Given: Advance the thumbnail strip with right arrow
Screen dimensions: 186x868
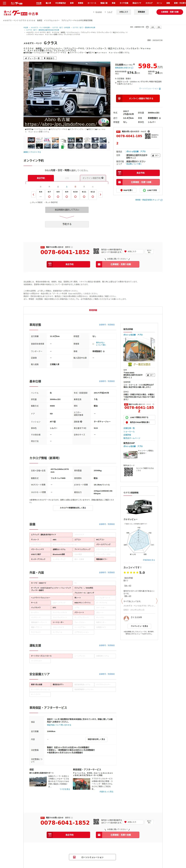Looking at the screenshot, I should click(109, 142).
